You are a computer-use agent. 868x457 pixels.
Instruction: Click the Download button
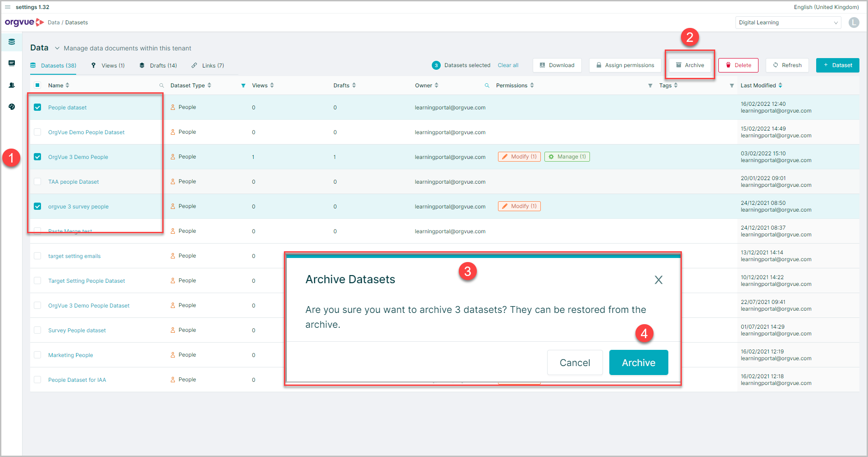tap(557, 65)
